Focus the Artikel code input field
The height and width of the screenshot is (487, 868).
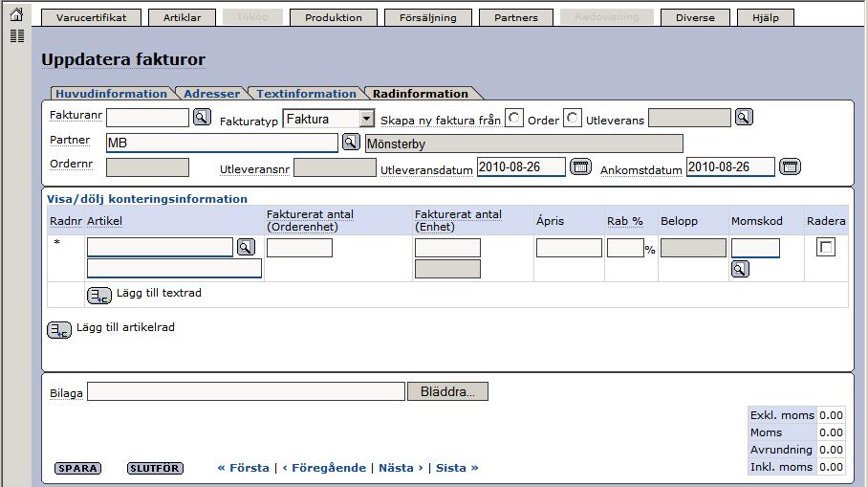[x=160, y=247]
